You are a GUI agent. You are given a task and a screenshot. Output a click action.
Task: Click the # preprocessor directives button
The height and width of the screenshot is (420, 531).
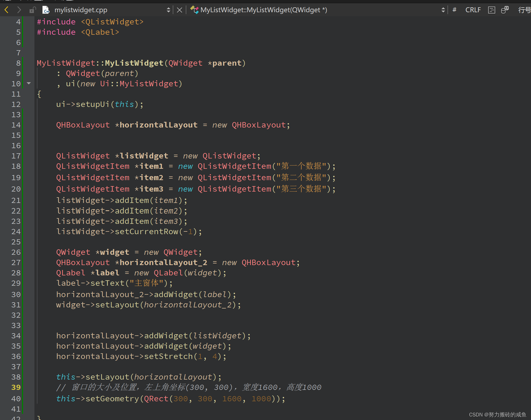pos(455,10)
